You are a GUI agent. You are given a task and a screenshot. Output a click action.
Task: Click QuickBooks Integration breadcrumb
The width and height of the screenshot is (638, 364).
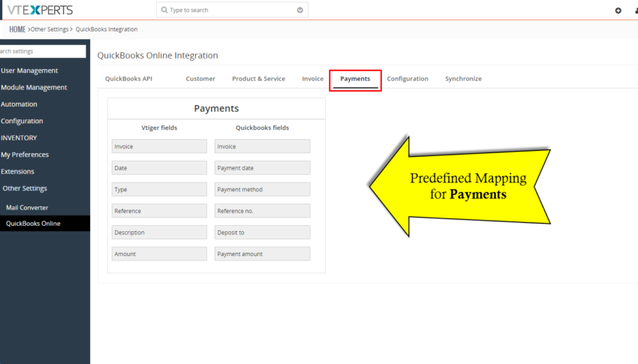click(107, 29)
